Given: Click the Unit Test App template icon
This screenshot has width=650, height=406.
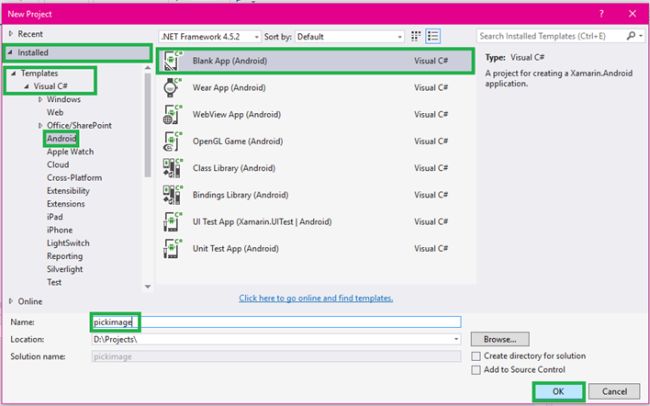Looking at the screenshot, I should tap(173, 249).
